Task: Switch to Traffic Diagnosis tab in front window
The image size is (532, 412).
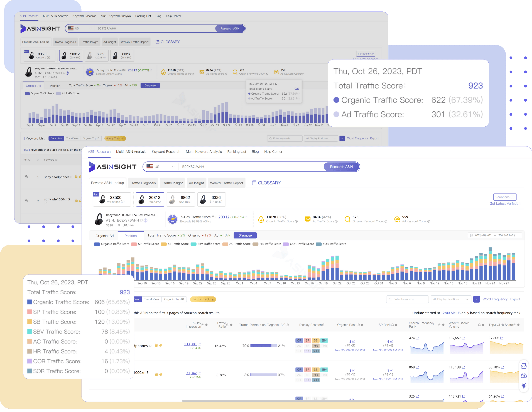Action: [x=143, y=183]
